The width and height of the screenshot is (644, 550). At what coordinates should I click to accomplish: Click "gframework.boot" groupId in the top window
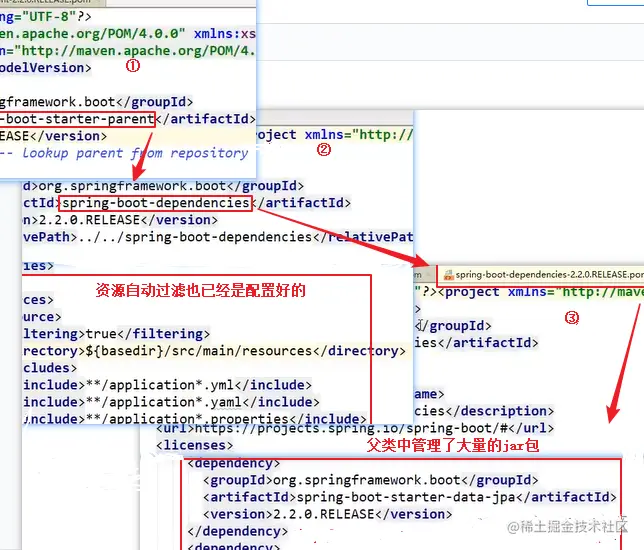tap(58, 102)
